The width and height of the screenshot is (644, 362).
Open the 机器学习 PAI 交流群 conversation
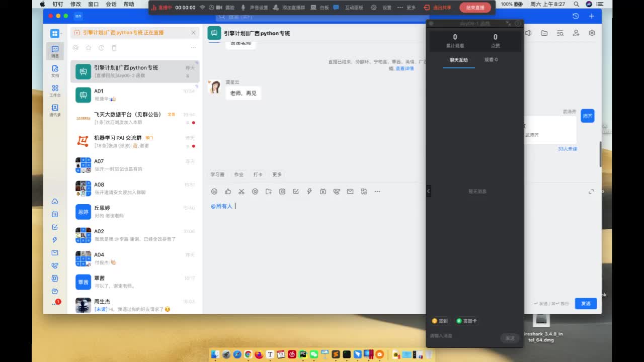coord(135,141)
